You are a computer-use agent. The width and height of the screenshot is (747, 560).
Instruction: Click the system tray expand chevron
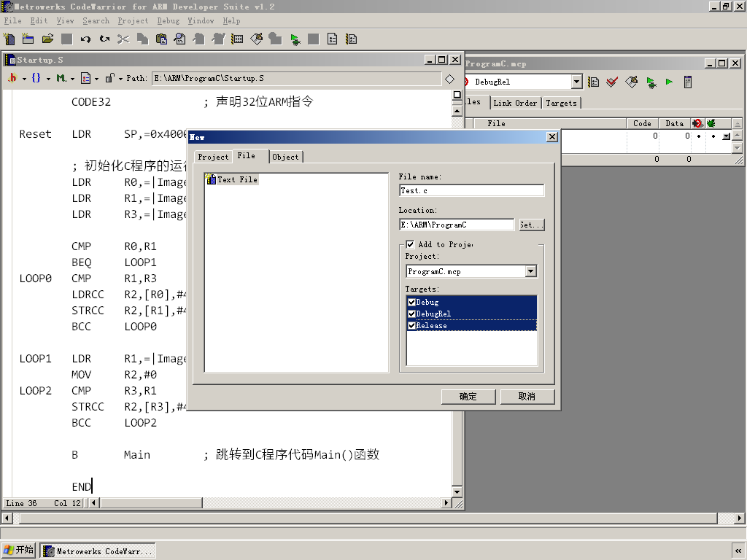pos(738,551)
